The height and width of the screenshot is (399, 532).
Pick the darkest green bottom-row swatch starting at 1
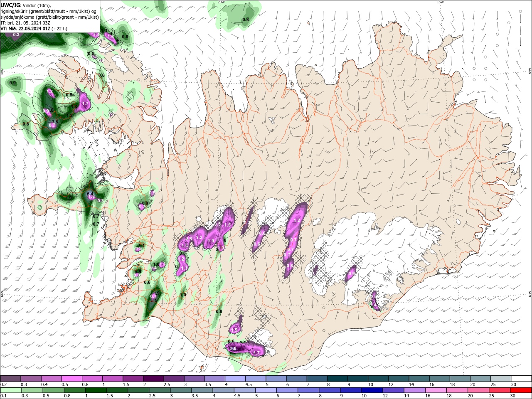[96, 390]
